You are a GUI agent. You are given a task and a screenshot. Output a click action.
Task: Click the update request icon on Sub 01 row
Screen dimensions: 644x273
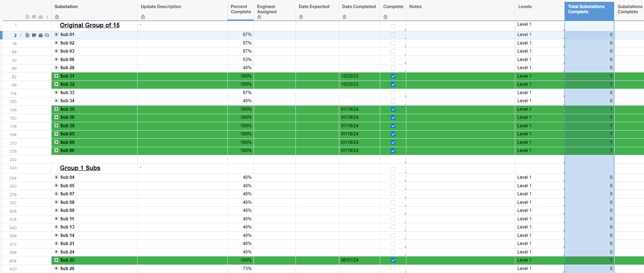click(47, 35)
